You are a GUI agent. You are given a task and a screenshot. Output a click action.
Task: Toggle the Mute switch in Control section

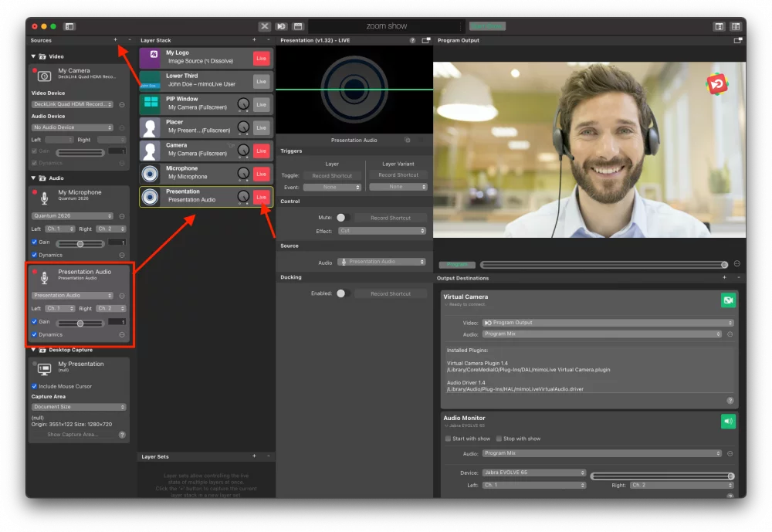pyautogui.click(x=344, y=217)
